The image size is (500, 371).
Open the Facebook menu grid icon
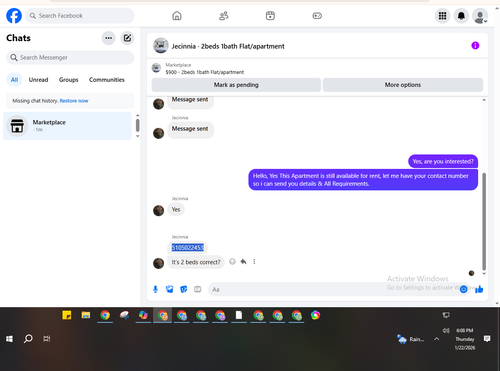tap(443, 16)
